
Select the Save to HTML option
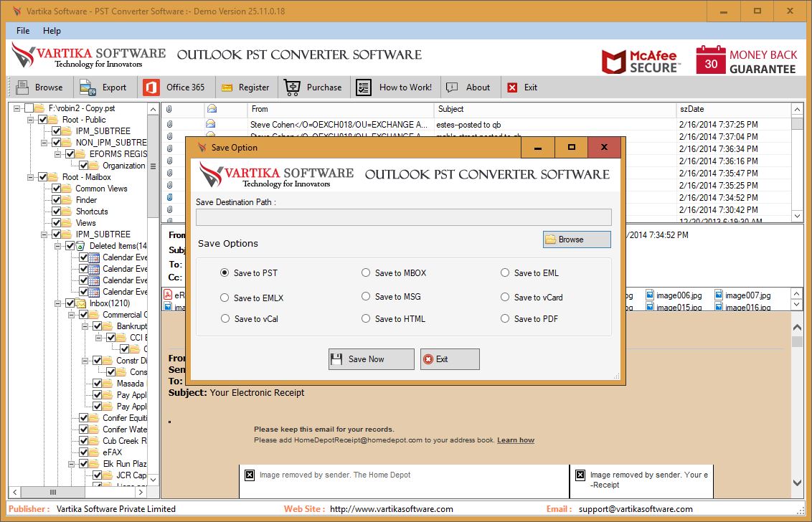(x=366, y=319)
